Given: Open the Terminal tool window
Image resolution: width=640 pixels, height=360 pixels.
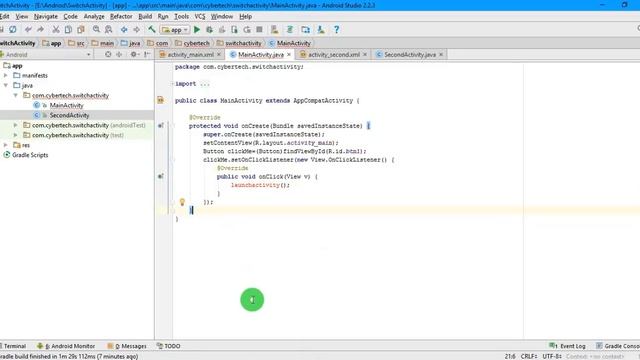Looking at the screenshot, I should click(13, 346).
